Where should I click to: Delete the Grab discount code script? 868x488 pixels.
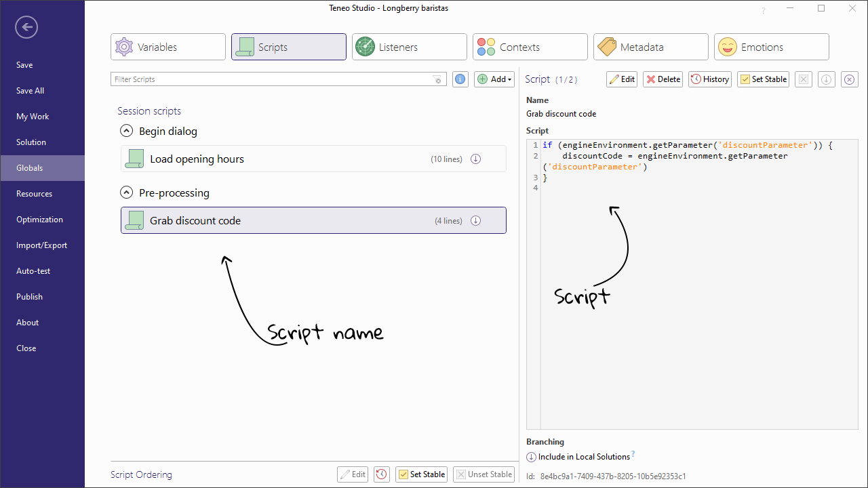coord(663,79)
